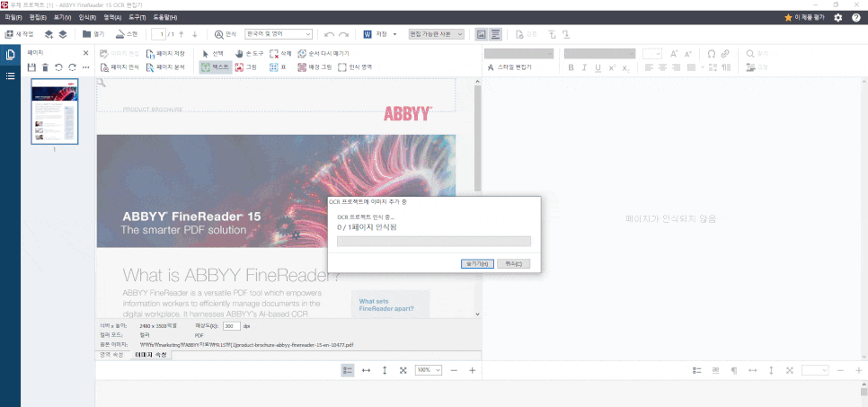Select the 손 도구 hand tool
This screenshot has height=407, width=868.
coord(249,54)
